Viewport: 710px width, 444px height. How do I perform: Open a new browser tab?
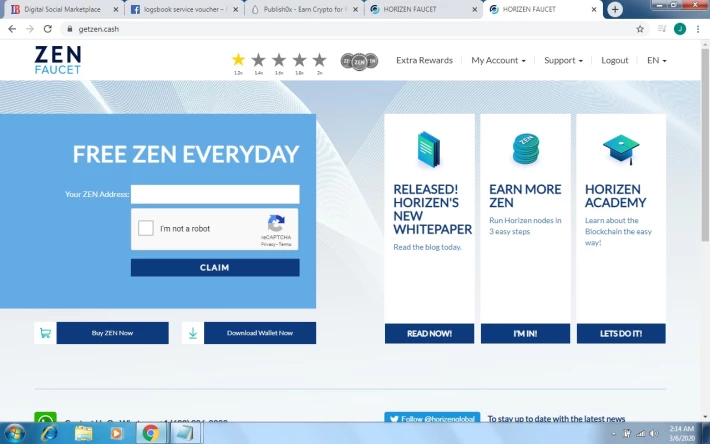point(615,9)
